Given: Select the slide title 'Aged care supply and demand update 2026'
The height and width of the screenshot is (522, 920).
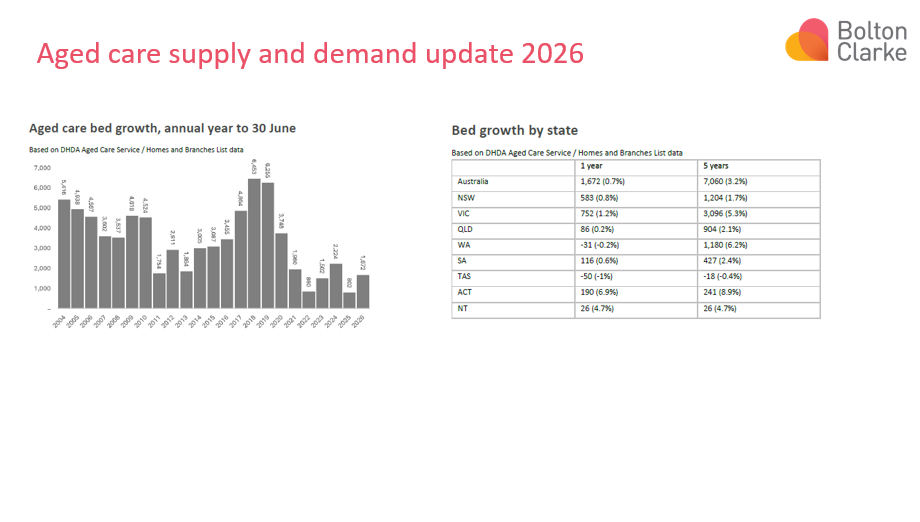Looking at the screenshot, I should click(310, 53).
